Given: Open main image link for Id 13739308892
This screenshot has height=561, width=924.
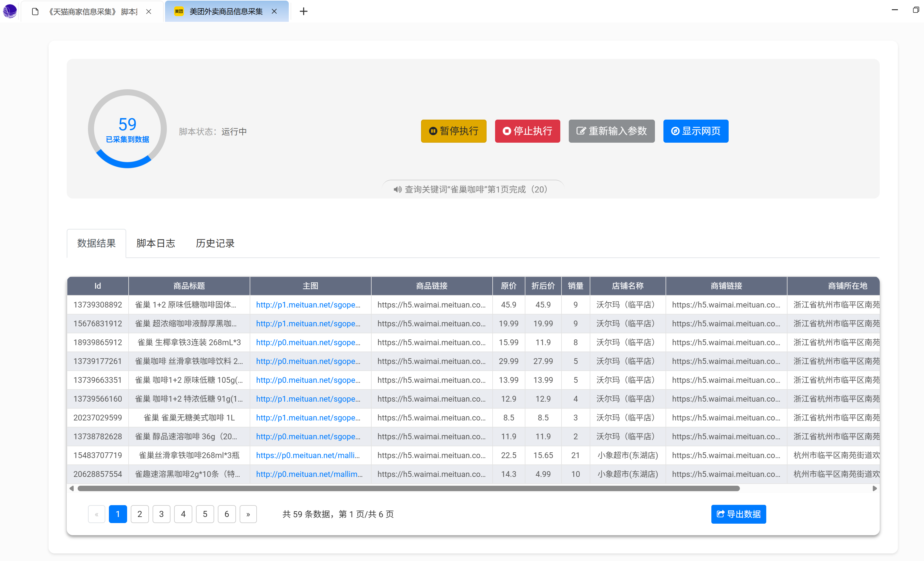Looking at the screenshot, I should click(308, 305).
